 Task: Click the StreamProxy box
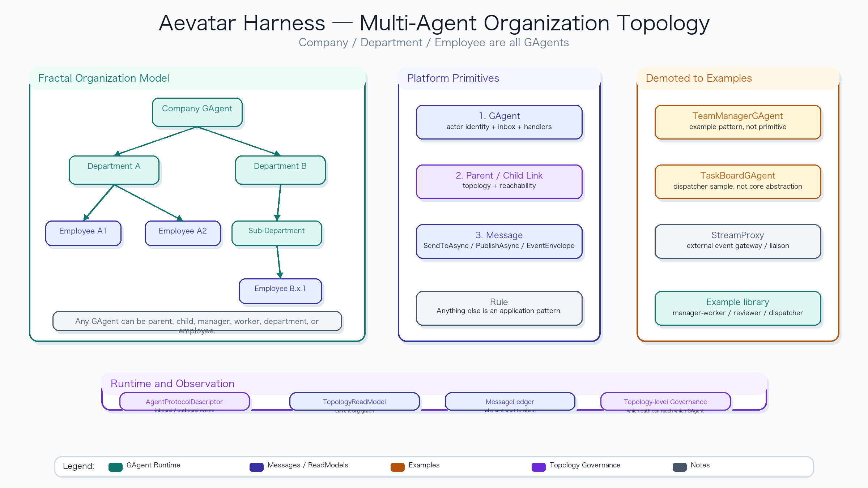click(x=738, y=241)
